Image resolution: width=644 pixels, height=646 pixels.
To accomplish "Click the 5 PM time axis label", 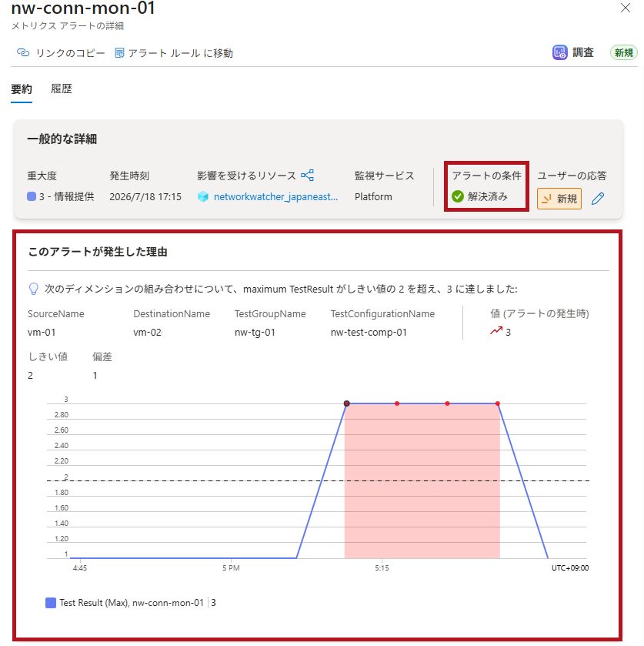I will pyautogui.click(x=231, y=567).
